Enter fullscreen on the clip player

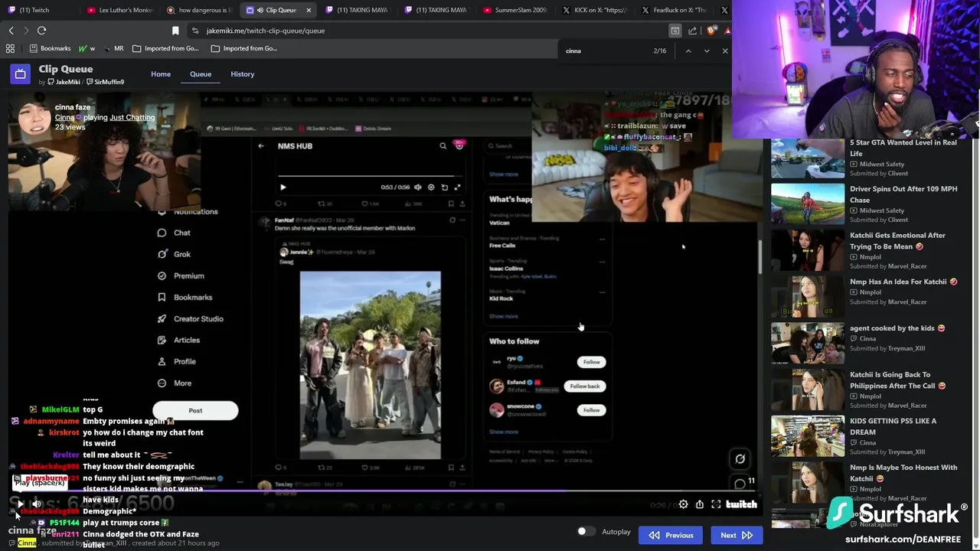tap(716, 504)
